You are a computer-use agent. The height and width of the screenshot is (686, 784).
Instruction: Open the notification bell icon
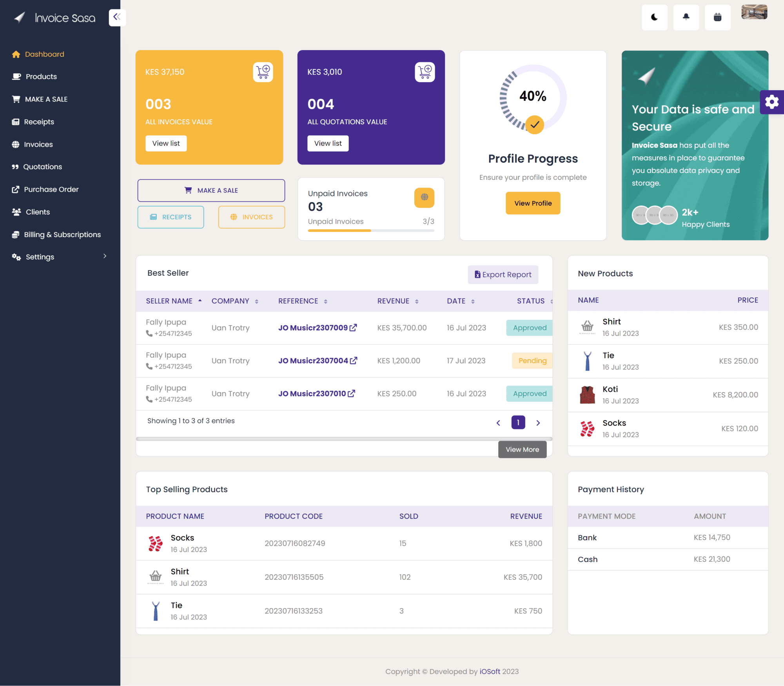686,17
